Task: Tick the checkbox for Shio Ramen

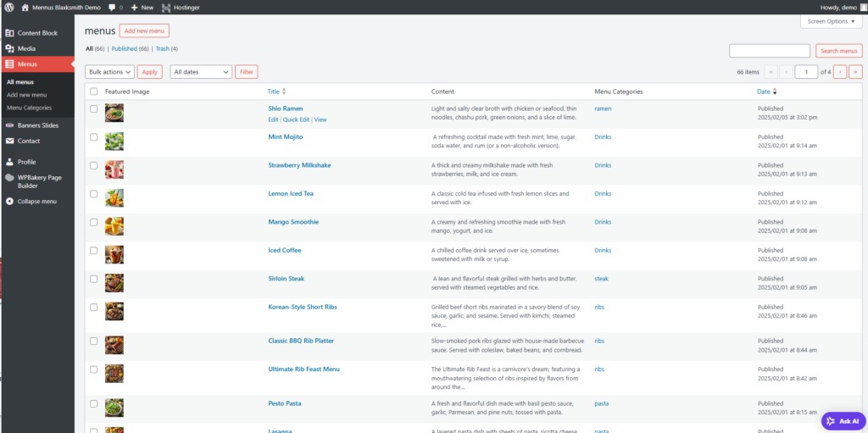Action: pos(93,108)
